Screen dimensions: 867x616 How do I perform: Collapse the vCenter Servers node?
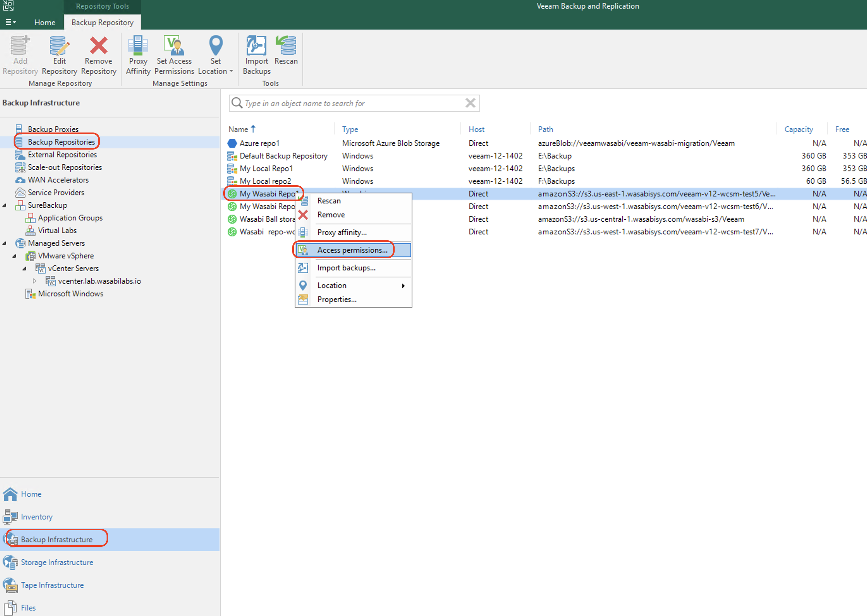(25, 268)
